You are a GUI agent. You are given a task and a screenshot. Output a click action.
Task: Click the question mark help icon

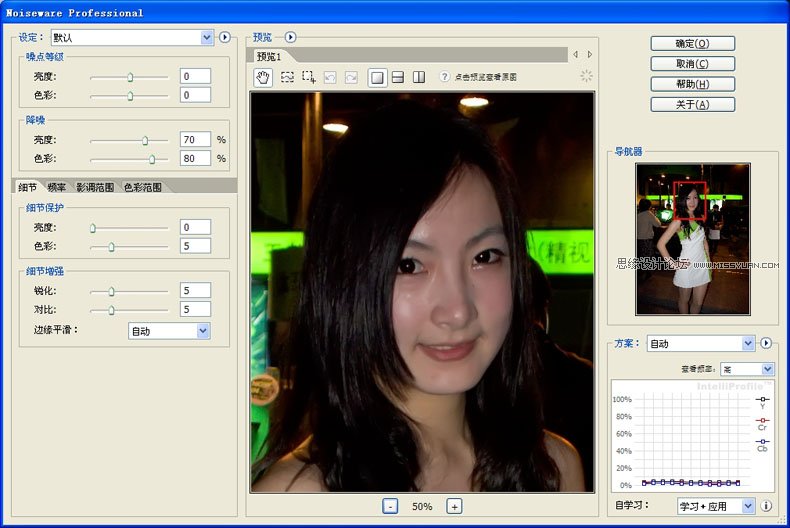click(x=445, y=77)
